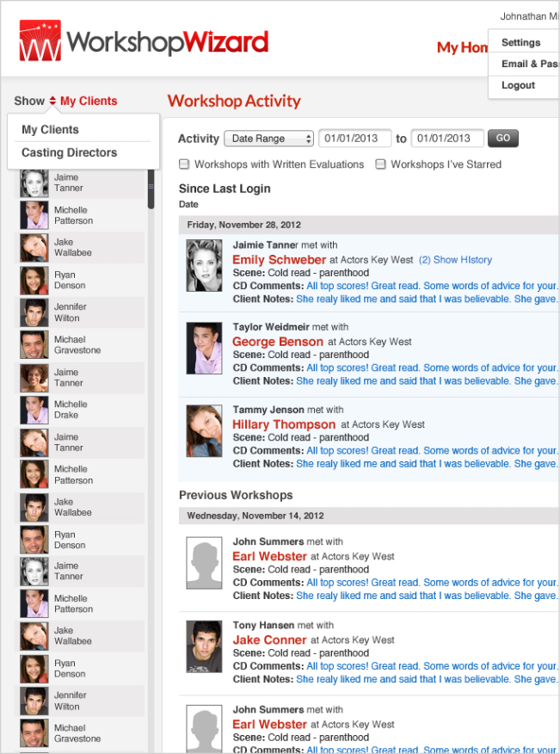Click the end date field after 'to'
The height and width of the screenshot is (754, 560).
point(447,139)
